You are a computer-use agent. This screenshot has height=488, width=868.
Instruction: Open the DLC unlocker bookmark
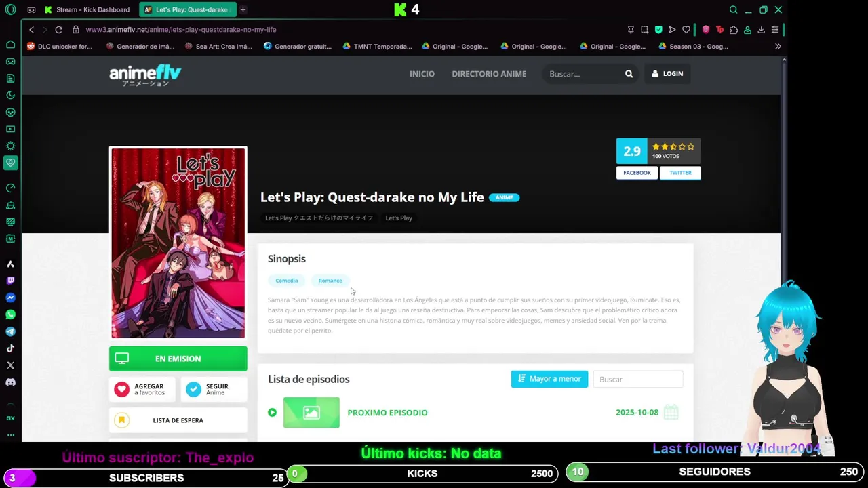click(60, 47)
